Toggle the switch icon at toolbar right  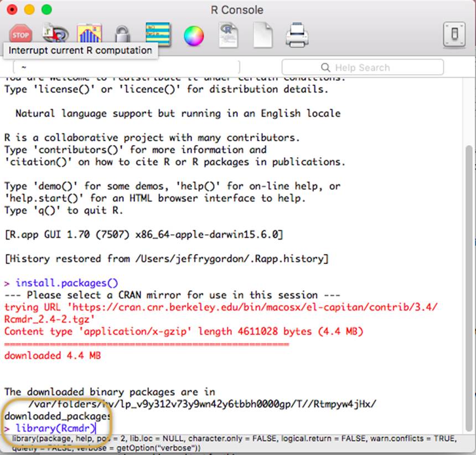point(454,35)
